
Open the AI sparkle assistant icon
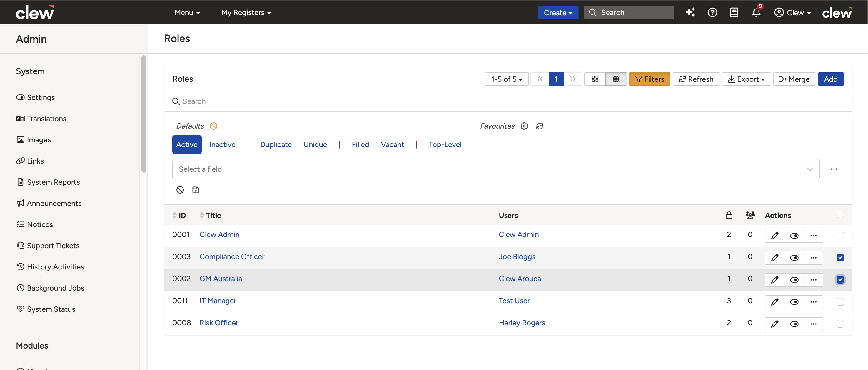(690, 12)
